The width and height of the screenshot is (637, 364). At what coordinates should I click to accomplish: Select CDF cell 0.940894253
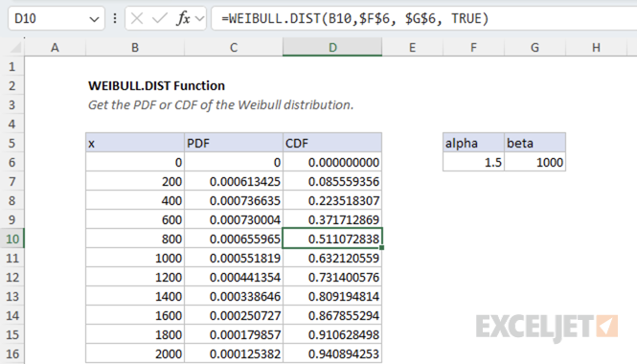click(x=332, y=353)
